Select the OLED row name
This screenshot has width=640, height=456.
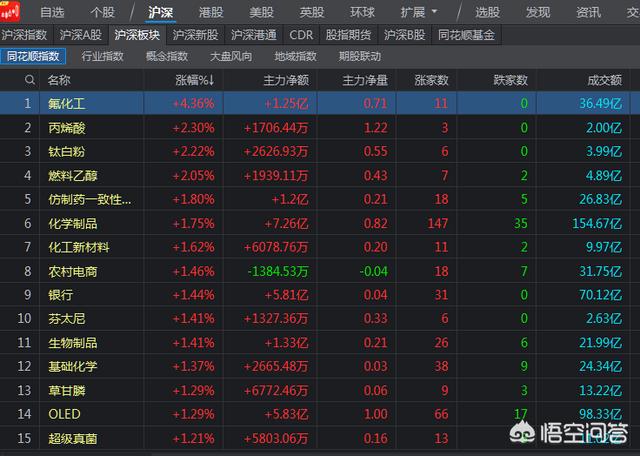click(64, 414)
